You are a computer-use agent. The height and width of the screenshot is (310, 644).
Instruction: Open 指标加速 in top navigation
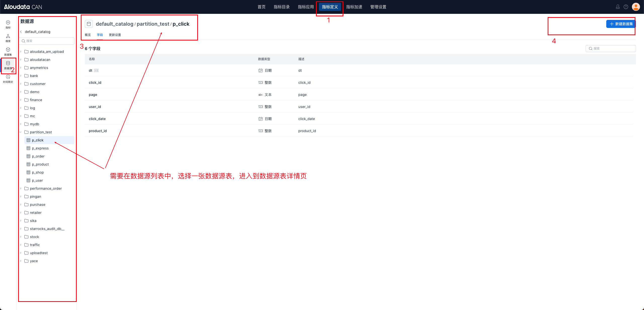click(354, 7)
